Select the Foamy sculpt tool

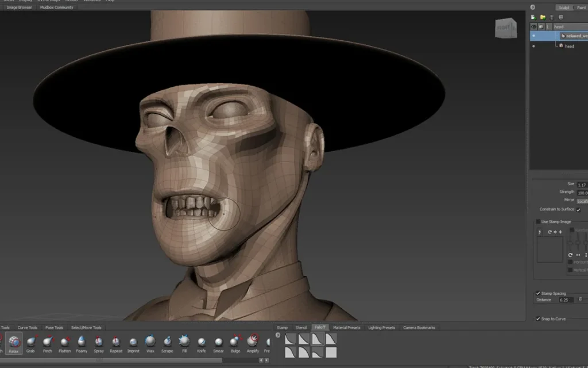tap(82, 343)
